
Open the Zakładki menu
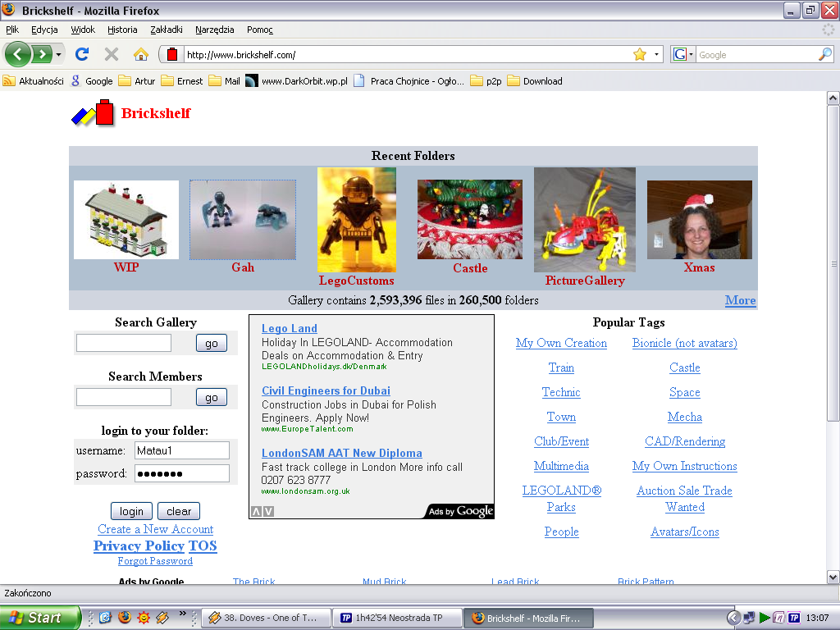point(166,30)
